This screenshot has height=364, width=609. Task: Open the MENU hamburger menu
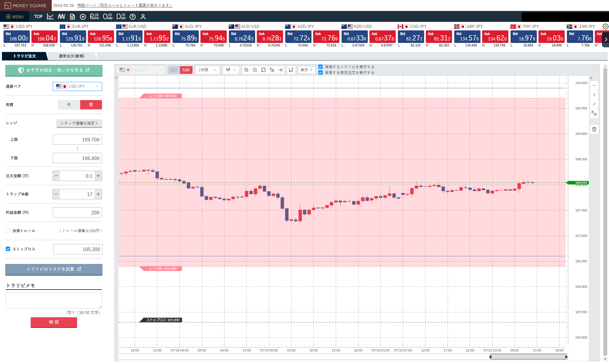coord(14,17)
